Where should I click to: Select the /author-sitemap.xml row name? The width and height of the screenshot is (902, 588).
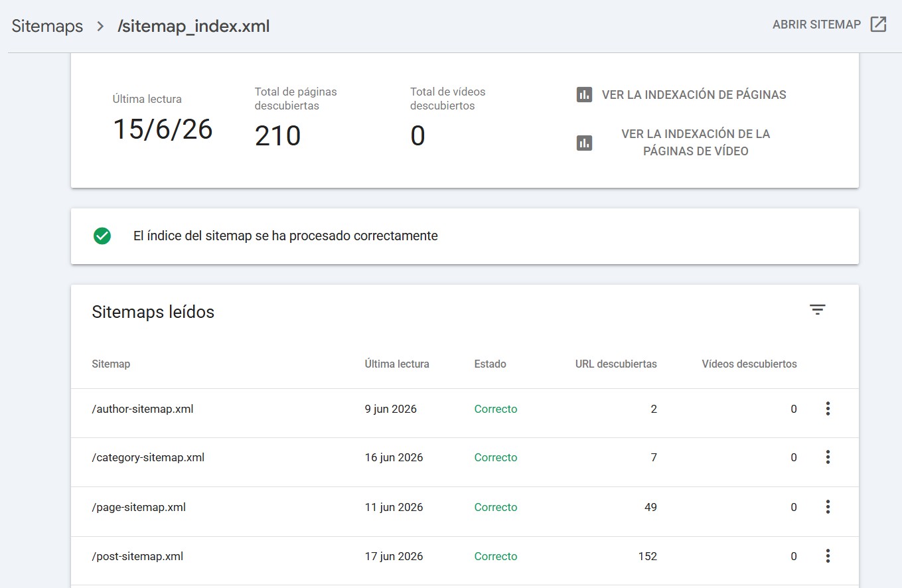tap(143, 409)
